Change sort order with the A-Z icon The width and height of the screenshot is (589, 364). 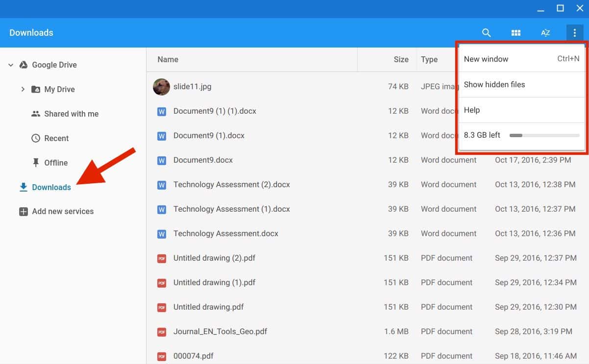point(545,33)
